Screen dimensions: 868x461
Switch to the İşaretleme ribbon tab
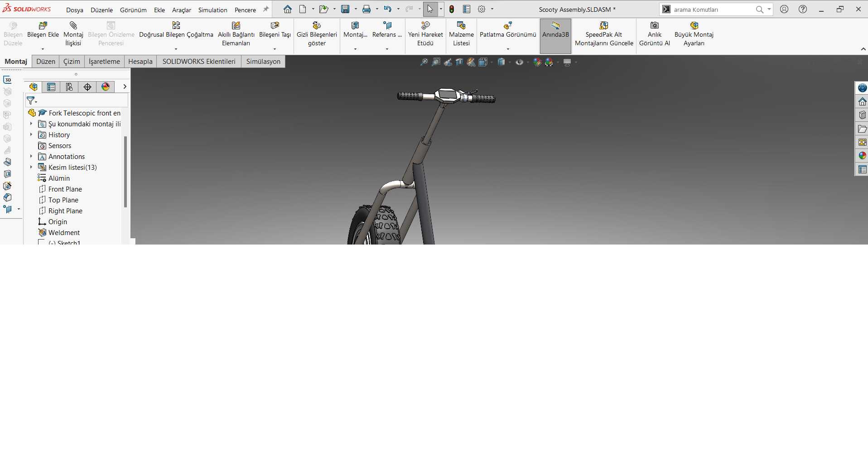[x=104, y=62]
